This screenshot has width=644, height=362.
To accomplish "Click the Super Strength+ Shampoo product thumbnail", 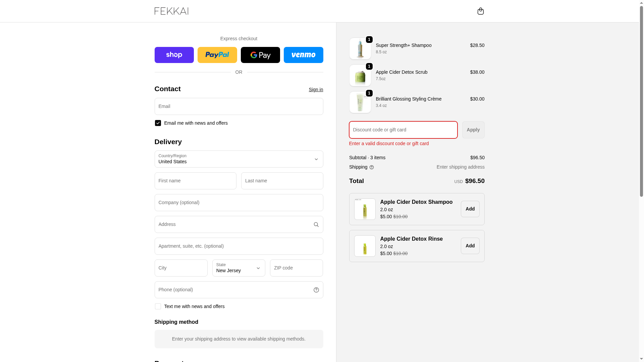I will coord(360,49).
